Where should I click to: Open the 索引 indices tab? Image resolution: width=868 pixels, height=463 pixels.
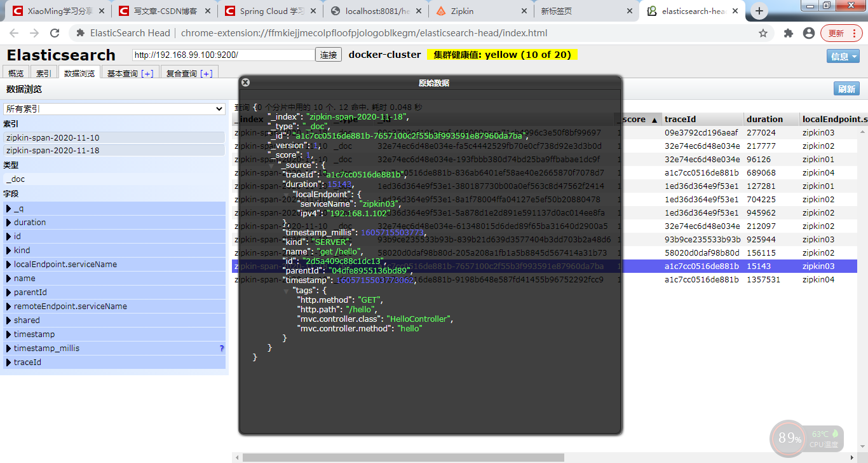44,74
